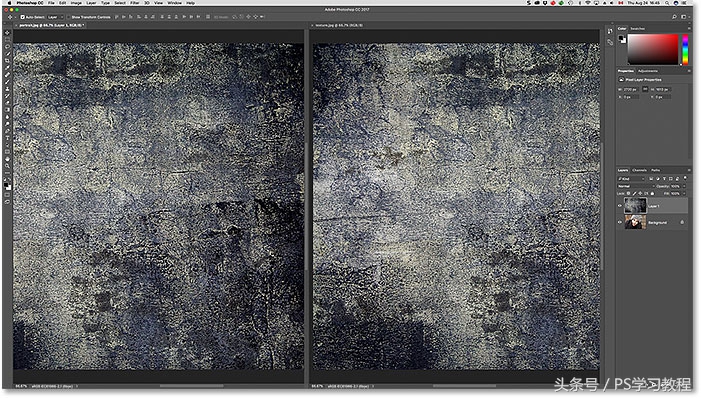Select the Eraser tool

pyautogui.click(x=7, y=102)
